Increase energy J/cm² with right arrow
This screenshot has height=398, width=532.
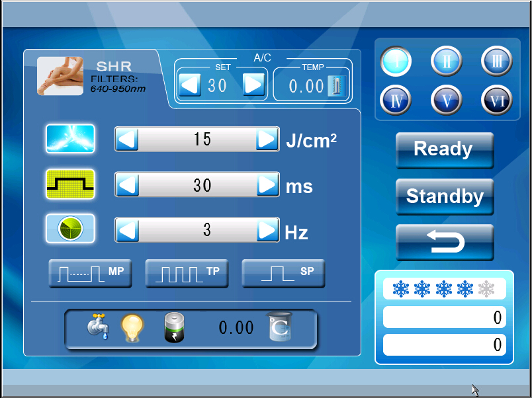(x=267, y=139)
